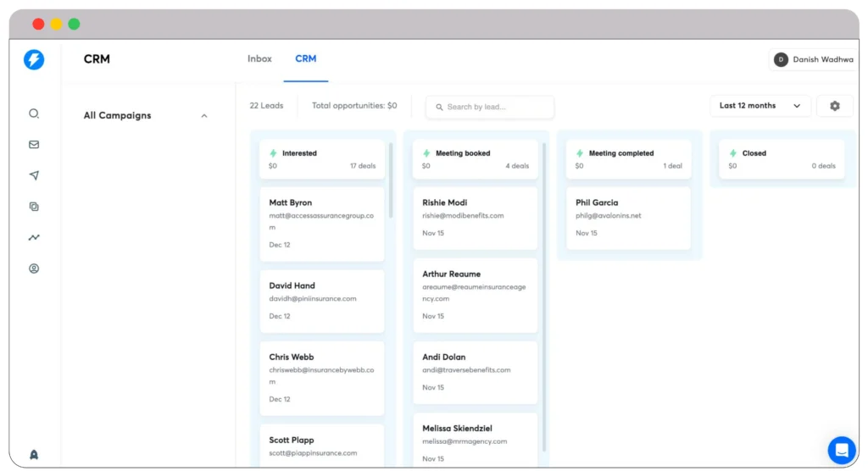This screenshot has width=868, height=471.
Task: Click email matt@accessassurancegroup.com
Action: tap(321, 221)
